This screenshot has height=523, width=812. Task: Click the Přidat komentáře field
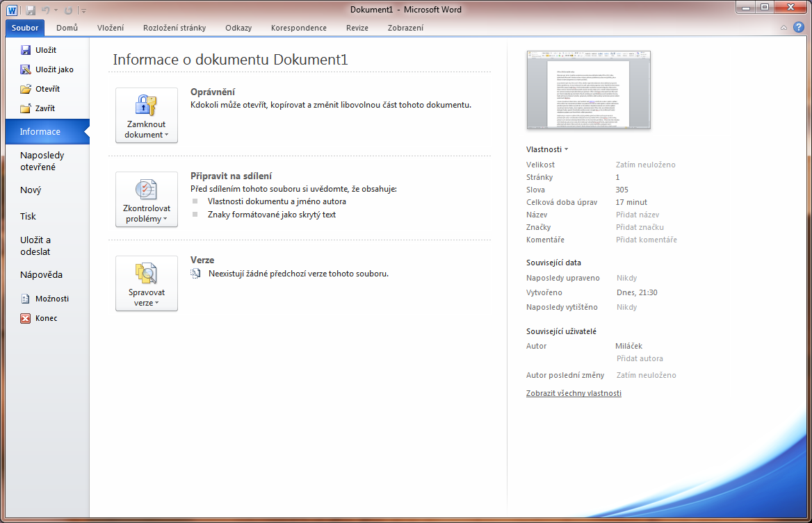pyautogui.click(x=647, y=240)
